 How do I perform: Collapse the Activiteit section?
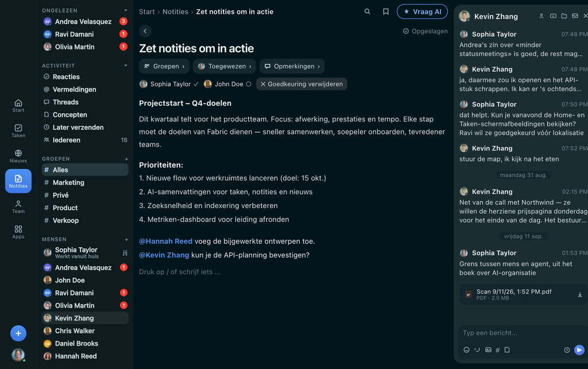click(126, 66)
